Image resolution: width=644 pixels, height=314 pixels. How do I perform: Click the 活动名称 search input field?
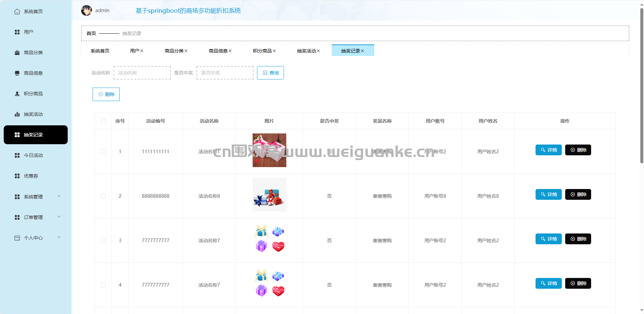[x=142, y=73]
